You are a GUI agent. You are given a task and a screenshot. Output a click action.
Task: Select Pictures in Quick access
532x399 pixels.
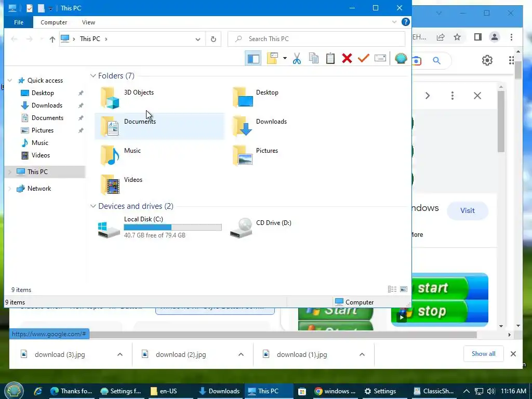point(43,130)
